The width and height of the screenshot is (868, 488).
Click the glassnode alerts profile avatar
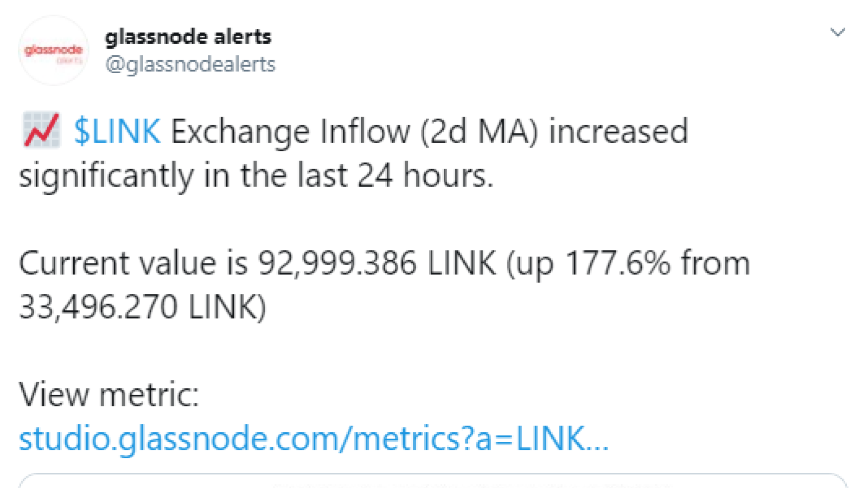pyautogui.click(x=53, y=50)
